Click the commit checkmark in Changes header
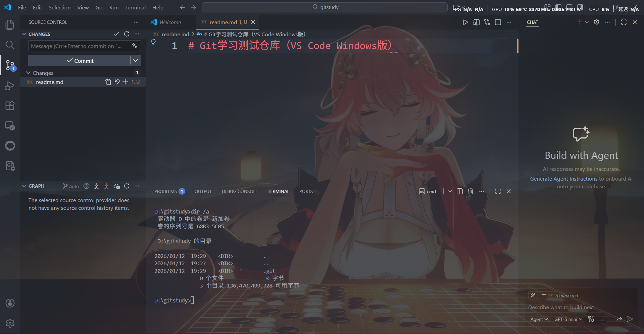This screenshot has width=644, height=334. (x=116, y=34)
